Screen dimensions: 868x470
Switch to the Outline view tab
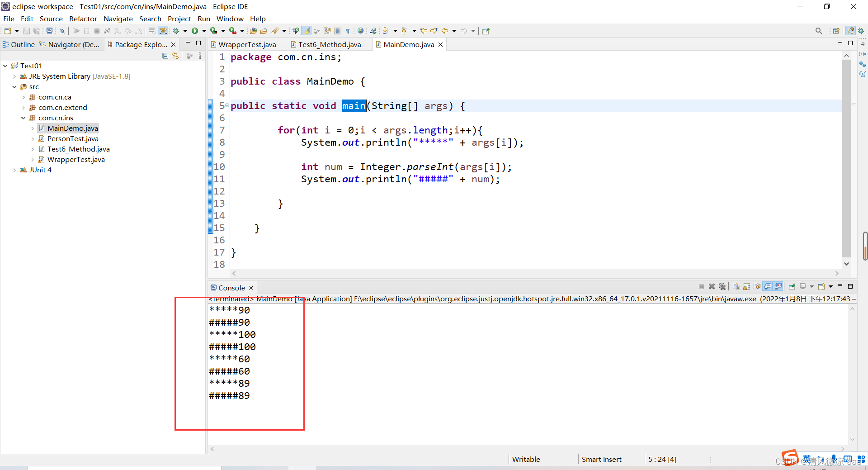pyautogui.click(x=19, y=44)
